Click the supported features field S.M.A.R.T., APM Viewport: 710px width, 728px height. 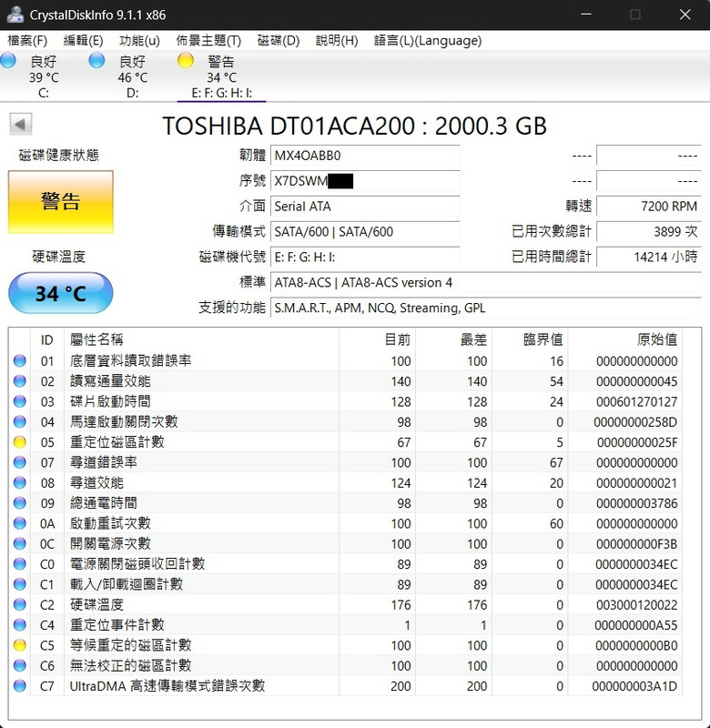[x=486, y=308]
